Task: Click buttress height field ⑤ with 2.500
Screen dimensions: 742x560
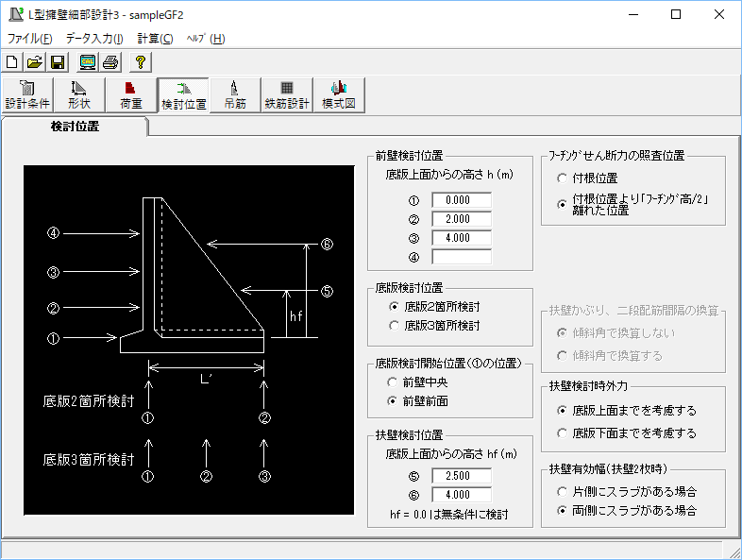Action: [x=462, y=476]
